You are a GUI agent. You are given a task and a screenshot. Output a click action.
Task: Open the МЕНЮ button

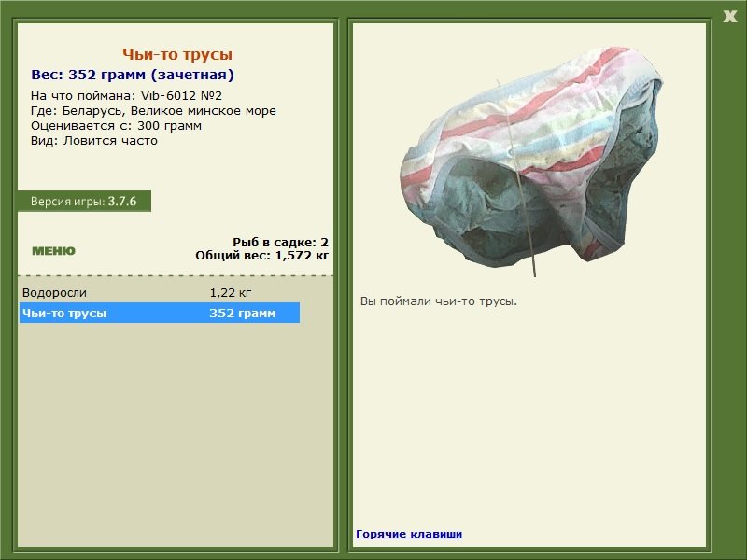[x=53, y=251]
